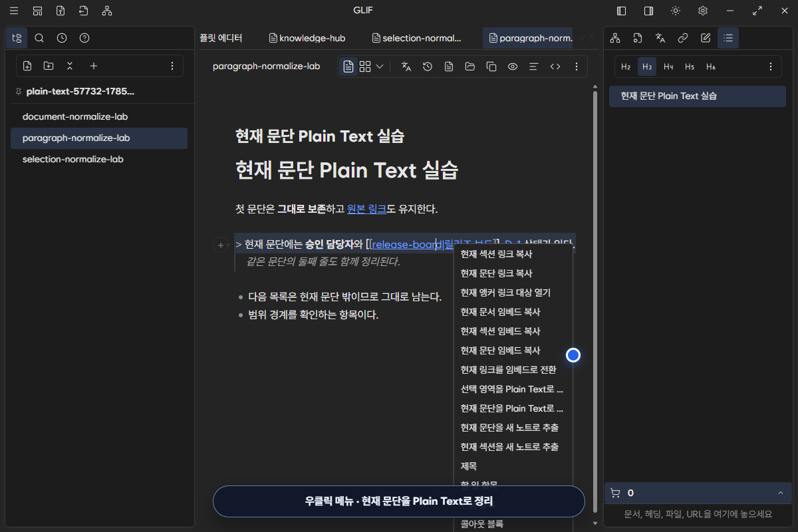Open selection-normalize-lab in file tree
Viewport: 798px width, 532px height.
[x=99, y=159]
